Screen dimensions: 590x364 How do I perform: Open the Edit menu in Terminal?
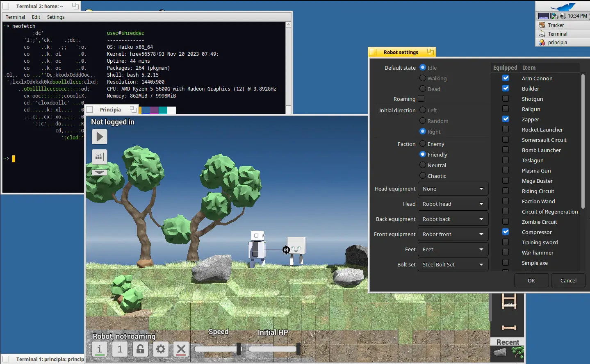[x=36, y=17]
